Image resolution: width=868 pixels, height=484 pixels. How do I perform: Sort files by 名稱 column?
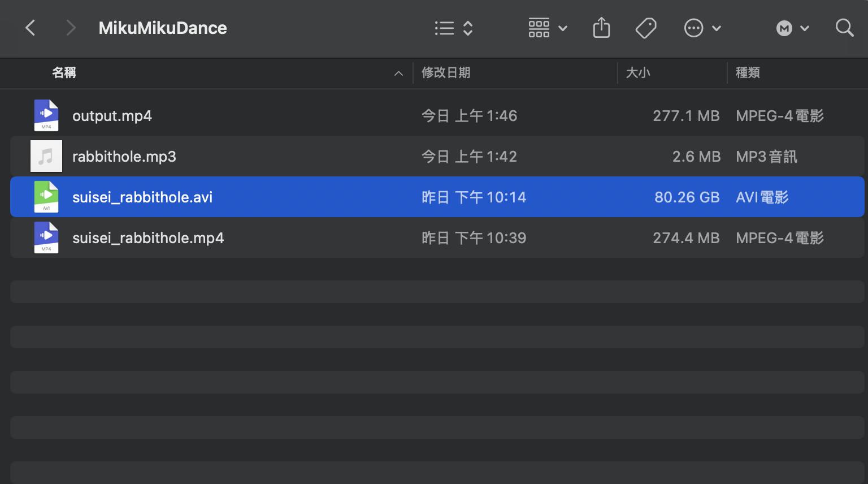coord(64,73)
